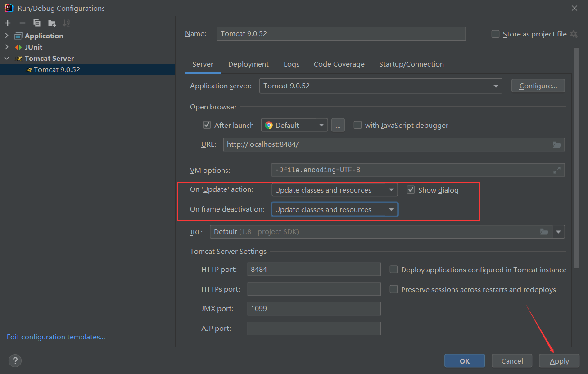588x374 pixels.
Task: Expand VM options field with arrows icon
Action: [557, 170]
